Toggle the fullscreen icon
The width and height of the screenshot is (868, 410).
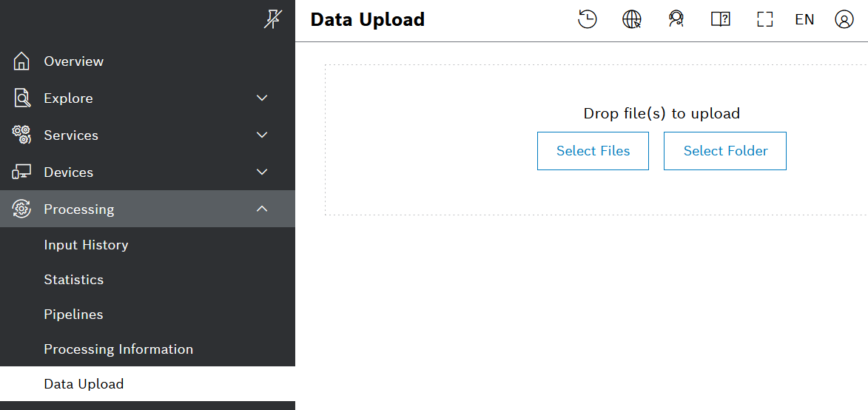pyautogui.click(x=764, y=20)
